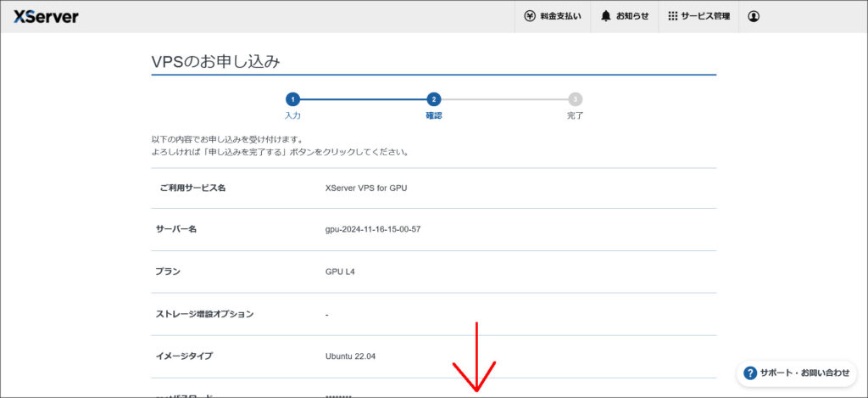The height and width of the screenshot is (398, 868).
Task: Select the 入力 step label
Action: [292, 115]
